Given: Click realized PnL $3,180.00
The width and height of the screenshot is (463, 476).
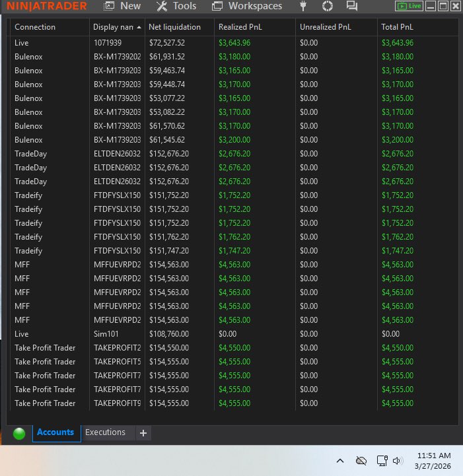Looking at the screenshot, I should tap(234, 57).
